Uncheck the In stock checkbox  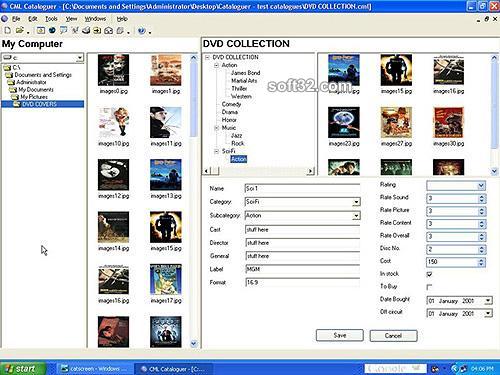[429, 274]
